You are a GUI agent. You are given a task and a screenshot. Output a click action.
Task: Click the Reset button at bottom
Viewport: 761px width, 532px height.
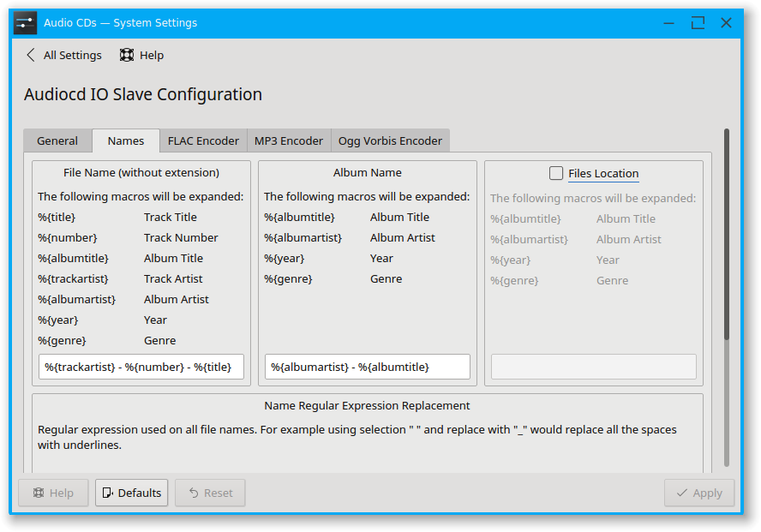click(210, 493)
